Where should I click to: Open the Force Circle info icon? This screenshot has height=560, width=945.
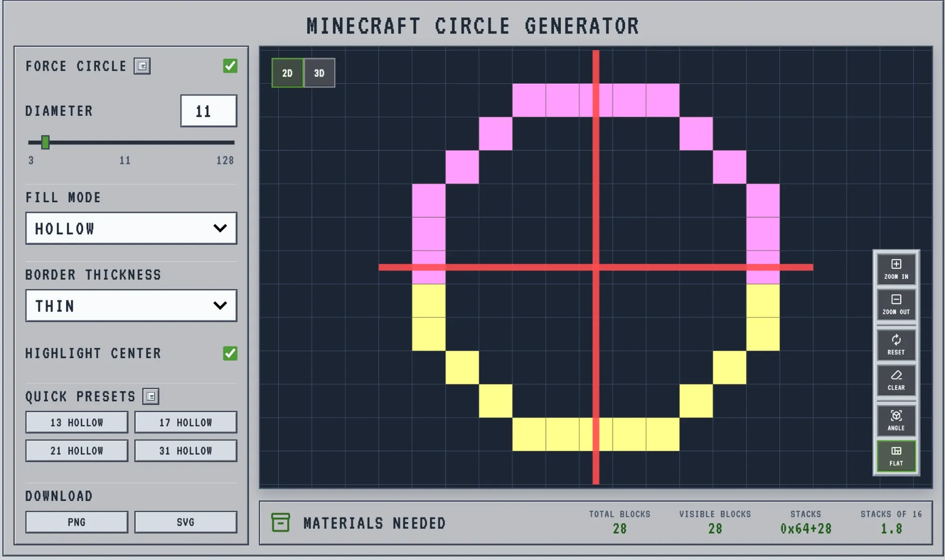pyautogui.click(x=142, y=66)
